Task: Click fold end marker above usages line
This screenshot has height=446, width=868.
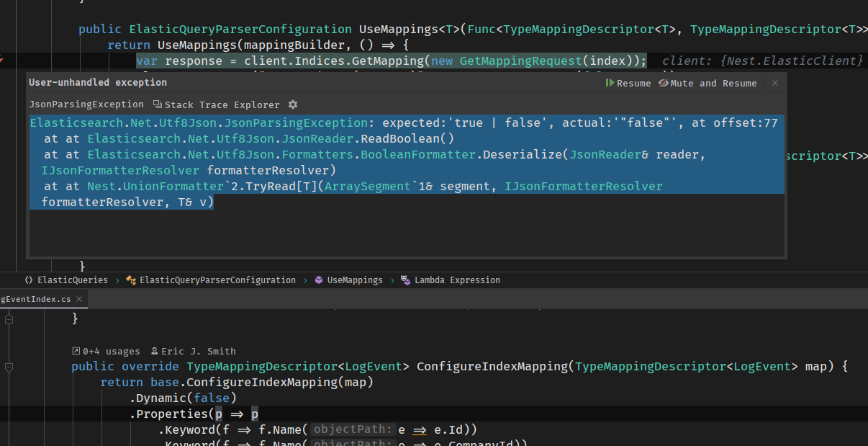Action: coord(9,318)
